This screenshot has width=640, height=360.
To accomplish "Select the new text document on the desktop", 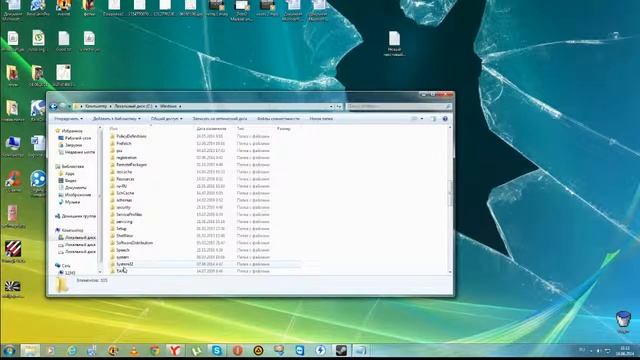I will (x=394, y=43).
